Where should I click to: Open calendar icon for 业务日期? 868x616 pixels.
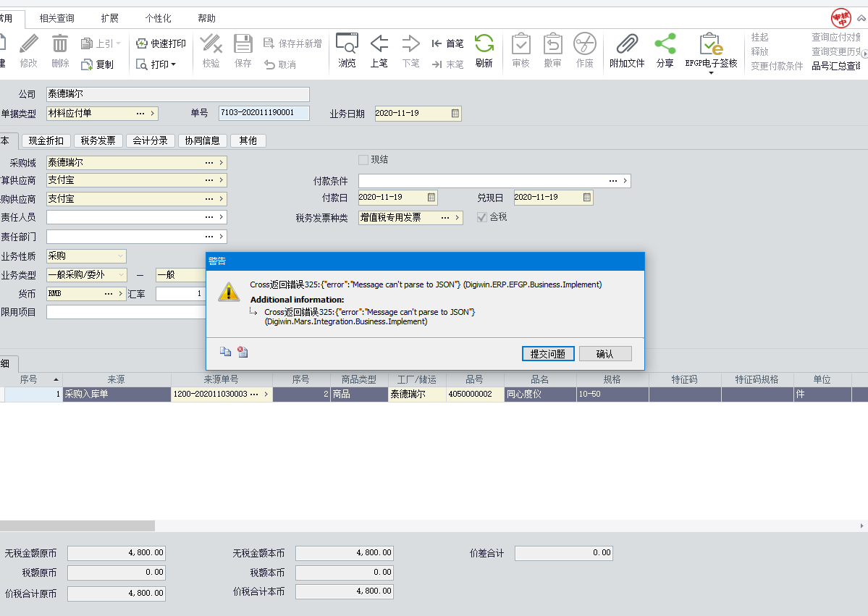[x=455, y=114]
